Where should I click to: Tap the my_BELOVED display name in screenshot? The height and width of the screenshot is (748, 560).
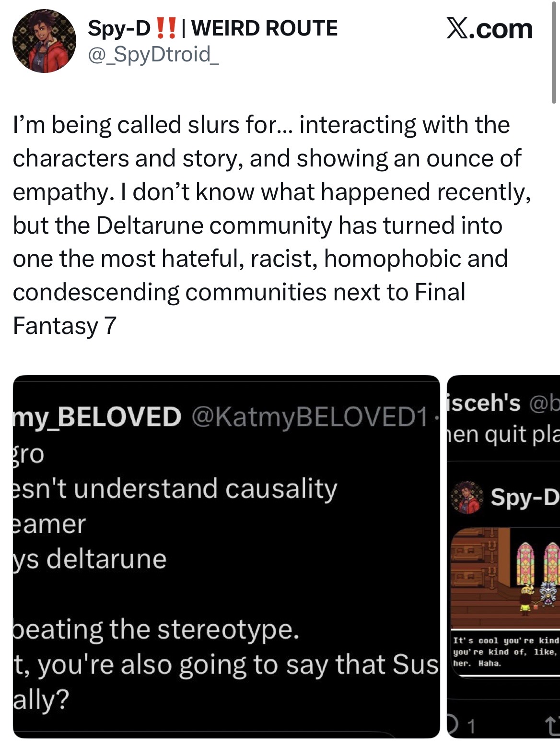click(x=97, y=416)
